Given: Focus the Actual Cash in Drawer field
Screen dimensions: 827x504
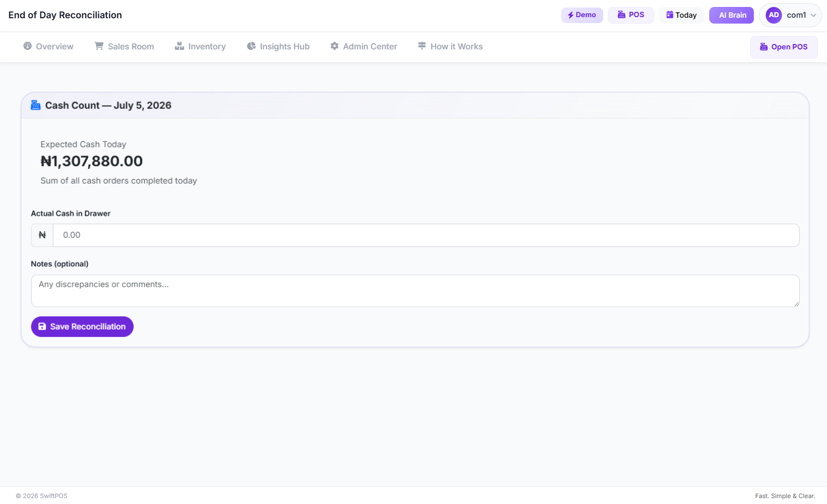Looking at the screenshot, I should (426, 235).
